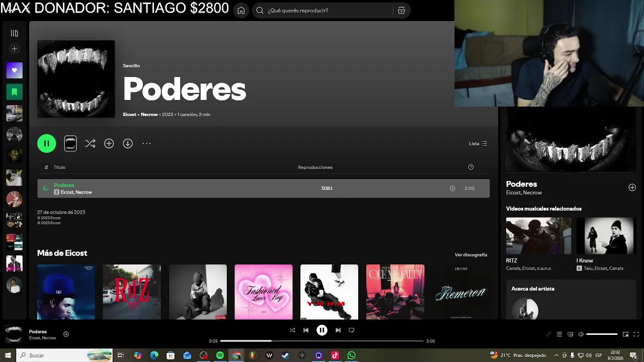Expand Your Library sidebar icon
This screenshot has width=644, height=362.
coord(14,33)
